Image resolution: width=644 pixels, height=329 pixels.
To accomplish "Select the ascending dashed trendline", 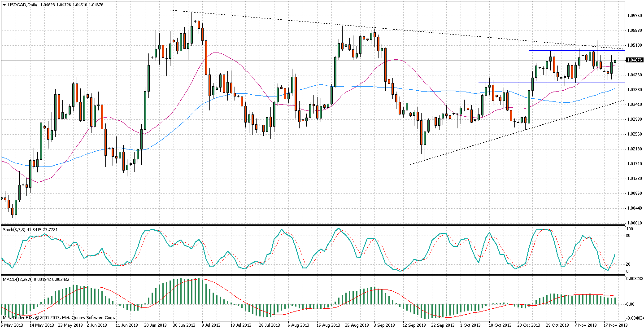I will (x=493, y=140).
